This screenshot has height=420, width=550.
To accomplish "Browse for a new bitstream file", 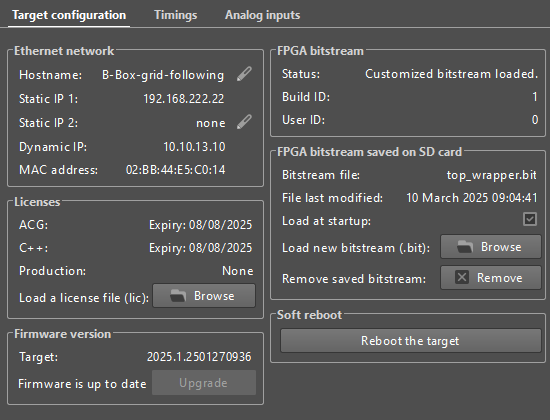I will [x=490, y=247].
